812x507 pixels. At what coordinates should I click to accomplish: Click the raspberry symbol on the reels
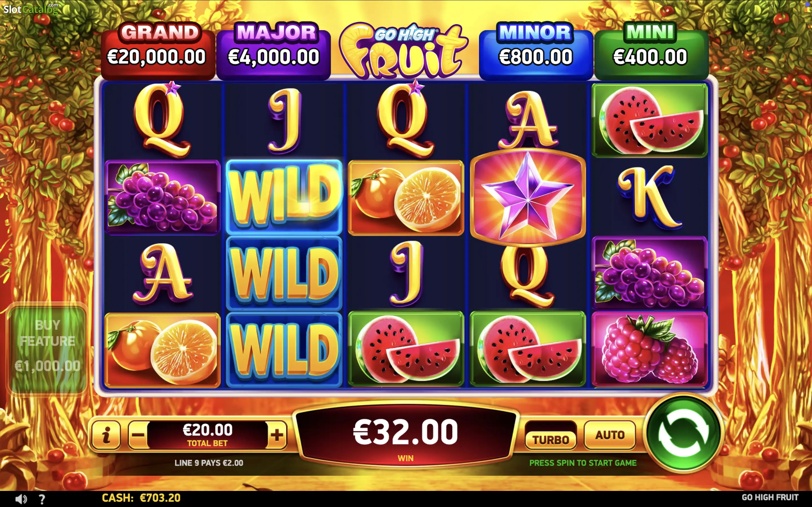(x=650, y=349)
